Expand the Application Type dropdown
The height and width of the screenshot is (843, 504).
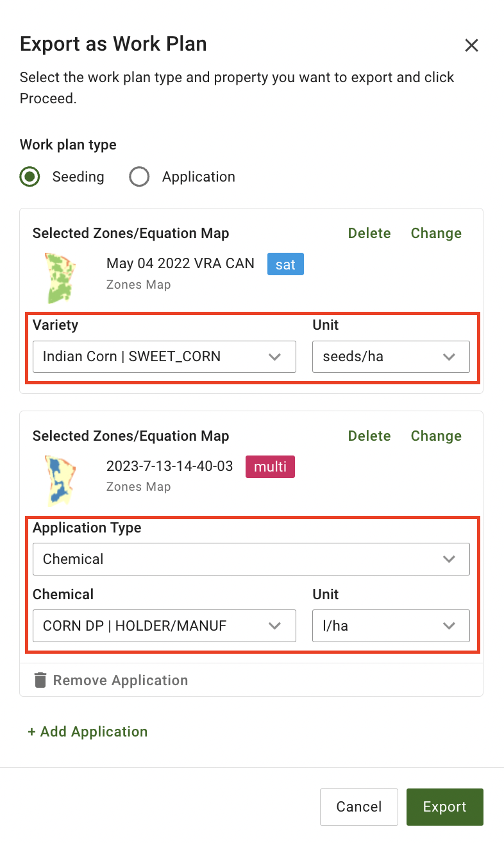point(251,559)
